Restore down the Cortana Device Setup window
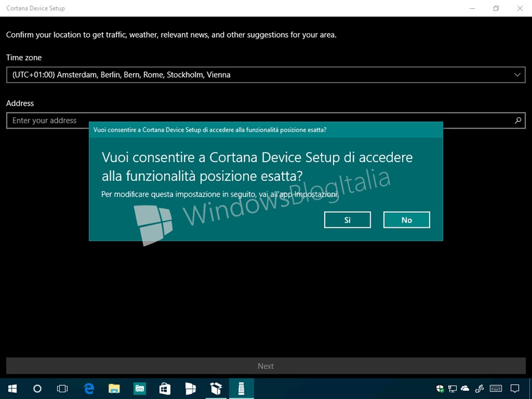Screen dimensions: 532x399 (x=496, y=8)
